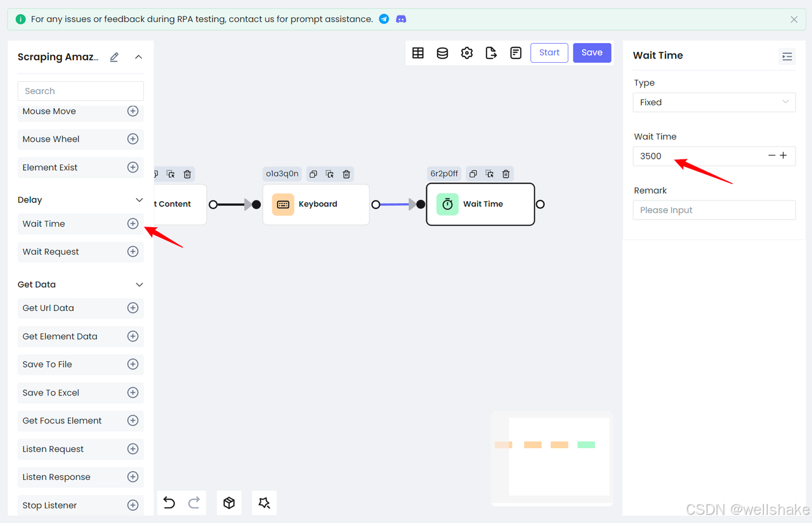Open the log notes toolbar icon
812x523 pixels.
(516, 53)
